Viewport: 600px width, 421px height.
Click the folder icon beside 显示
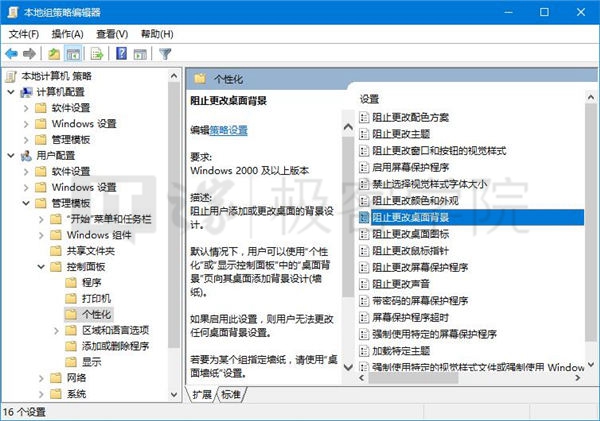tap(71, 362)
